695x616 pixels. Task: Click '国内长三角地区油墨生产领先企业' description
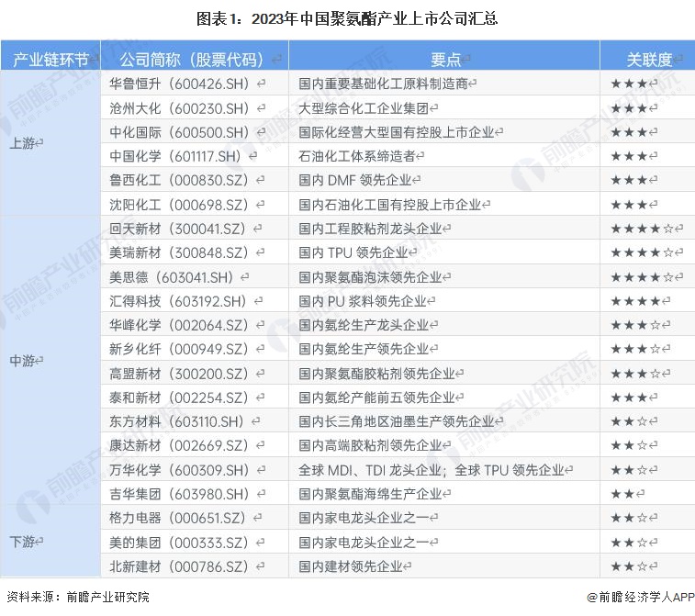[x=397, y=421]
